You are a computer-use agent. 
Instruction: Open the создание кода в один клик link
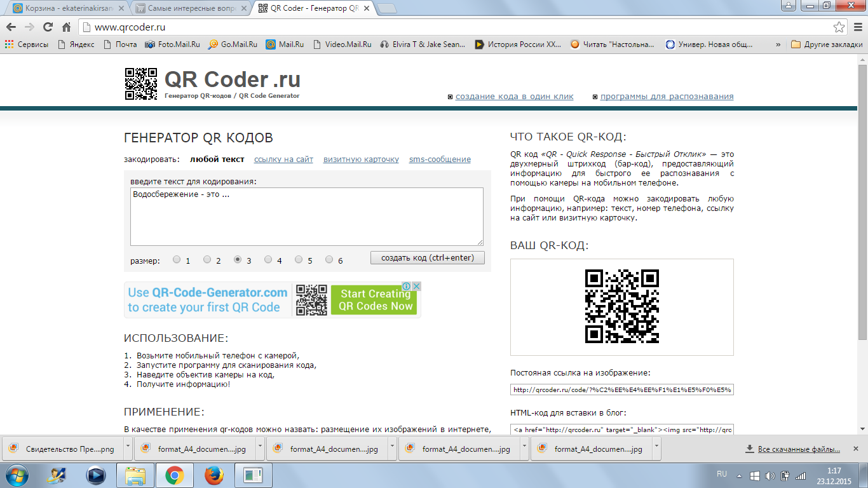[515, 97]
